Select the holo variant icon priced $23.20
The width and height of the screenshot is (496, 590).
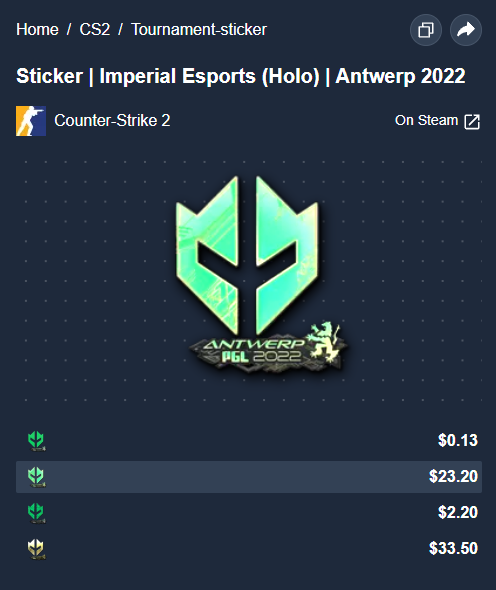tap(36, 477)
